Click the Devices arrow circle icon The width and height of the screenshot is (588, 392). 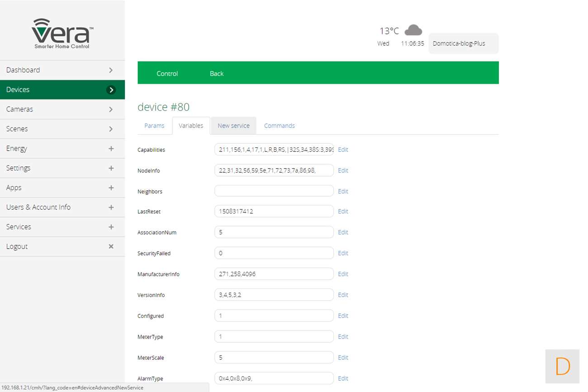pyautogui.click(x=111, y=90)
